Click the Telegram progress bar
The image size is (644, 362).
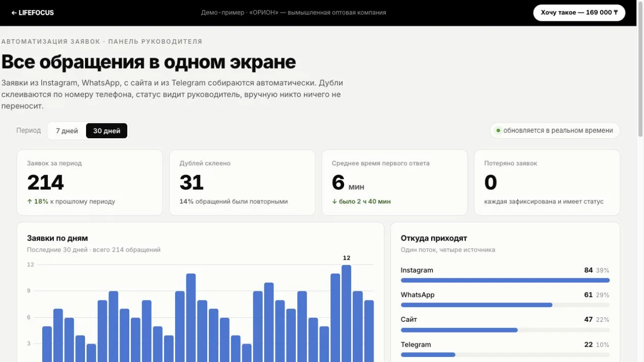click(505, 354)
